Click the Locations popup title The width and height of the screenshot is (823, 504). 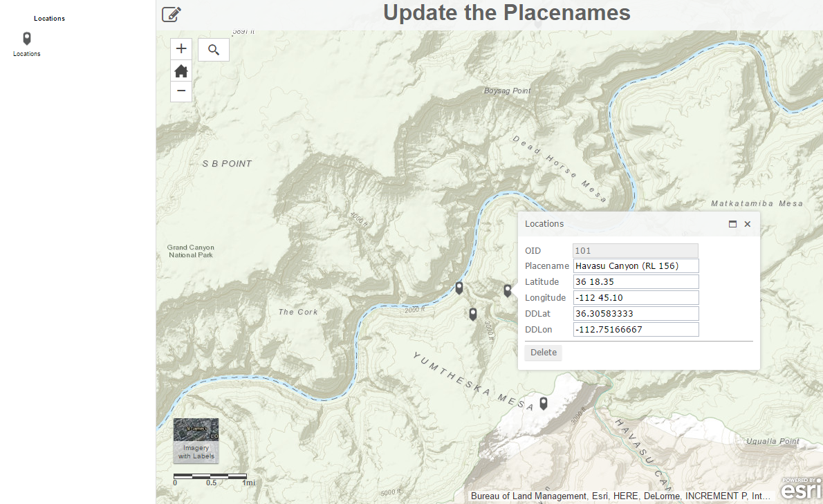point(544,224)
